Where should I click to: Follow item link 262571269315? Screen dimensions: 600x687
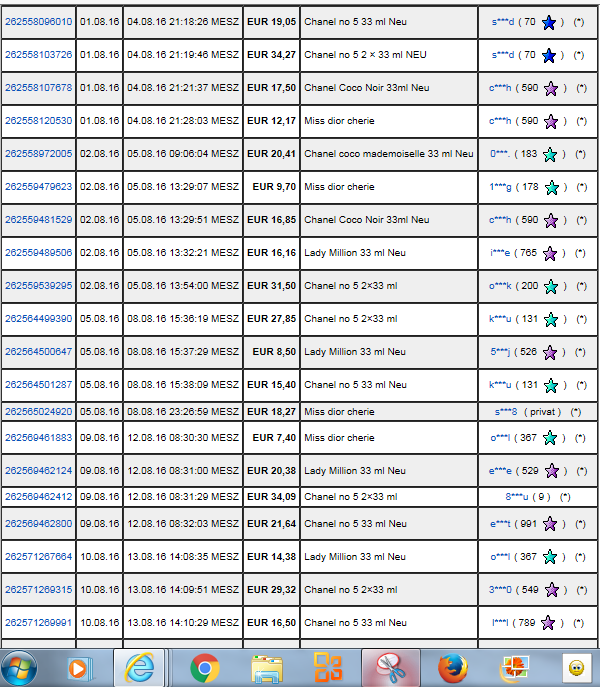39,590
